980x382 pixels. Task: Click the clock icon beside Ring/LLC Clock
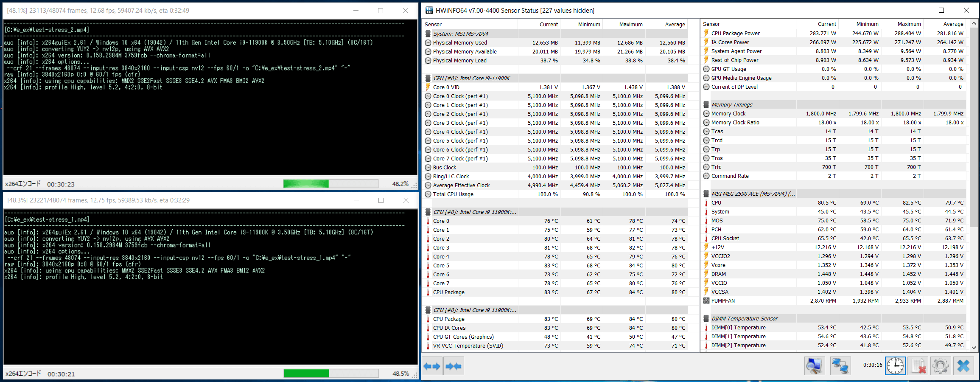pos(428,176)
